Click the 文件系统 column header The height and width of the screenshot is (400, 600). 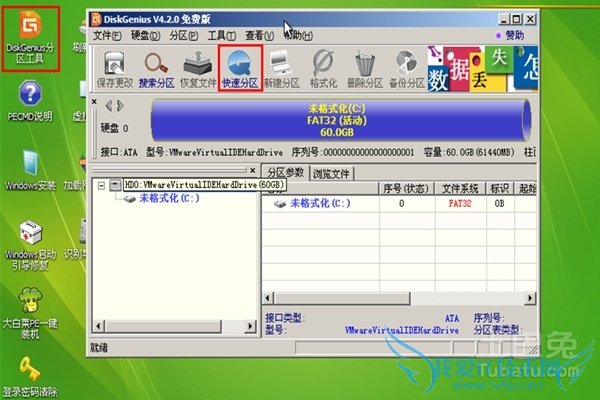(x=460, y=188)
